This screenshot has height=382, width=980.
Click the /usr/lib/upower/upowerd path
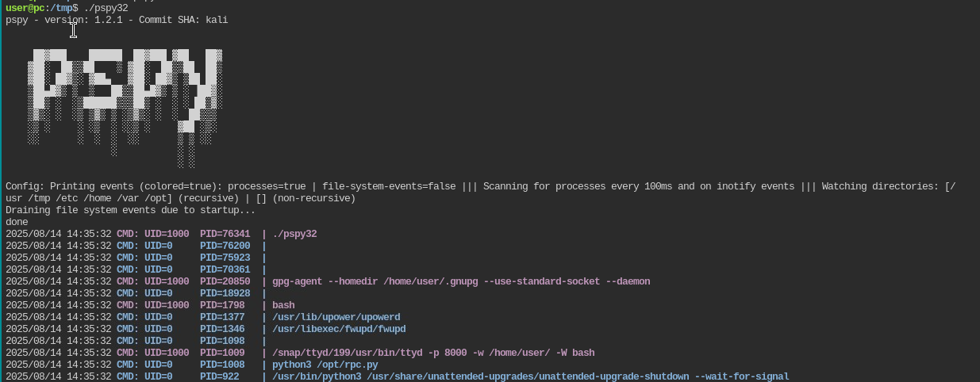(x=336, y=317)
